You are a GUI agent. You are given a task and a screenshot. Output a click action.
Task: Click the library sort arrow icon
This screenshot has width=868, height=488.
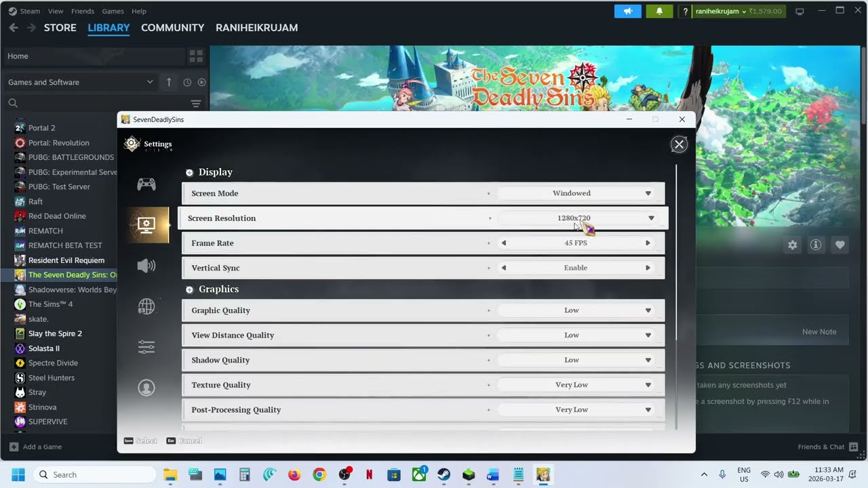pyautogui.click(x=169, y=82)
